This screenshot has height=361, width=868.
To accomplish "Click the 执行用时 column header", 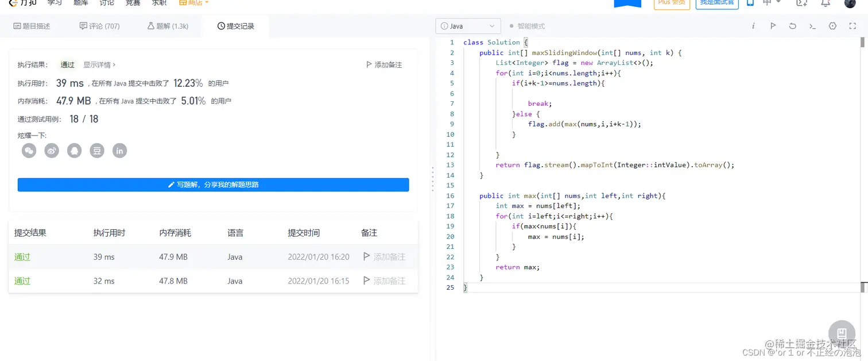I will click(109, 233).
